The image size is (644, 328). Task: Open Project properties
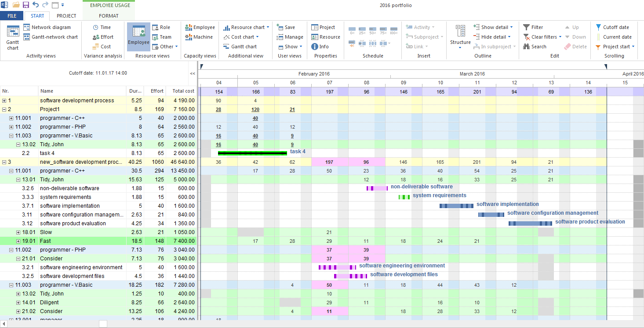point(323,27)
